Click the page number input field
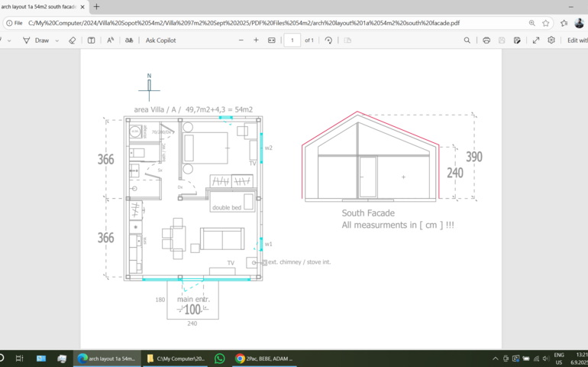The image size is (588, 367). (292, 40)
